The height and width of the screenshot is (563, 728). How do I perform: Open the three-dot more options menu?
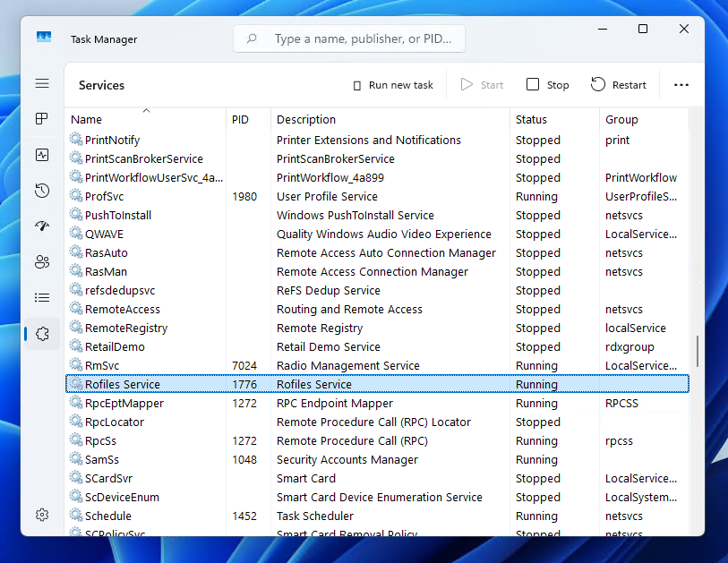681,85
